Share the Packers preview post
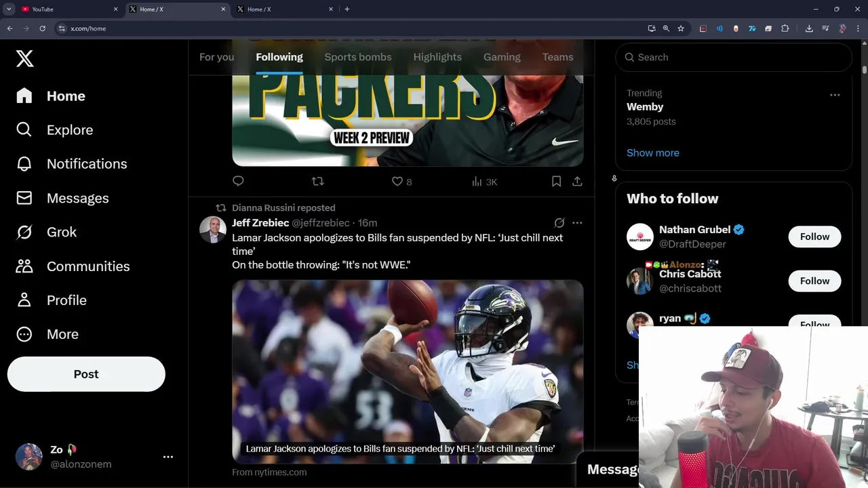 click(577, 181)
